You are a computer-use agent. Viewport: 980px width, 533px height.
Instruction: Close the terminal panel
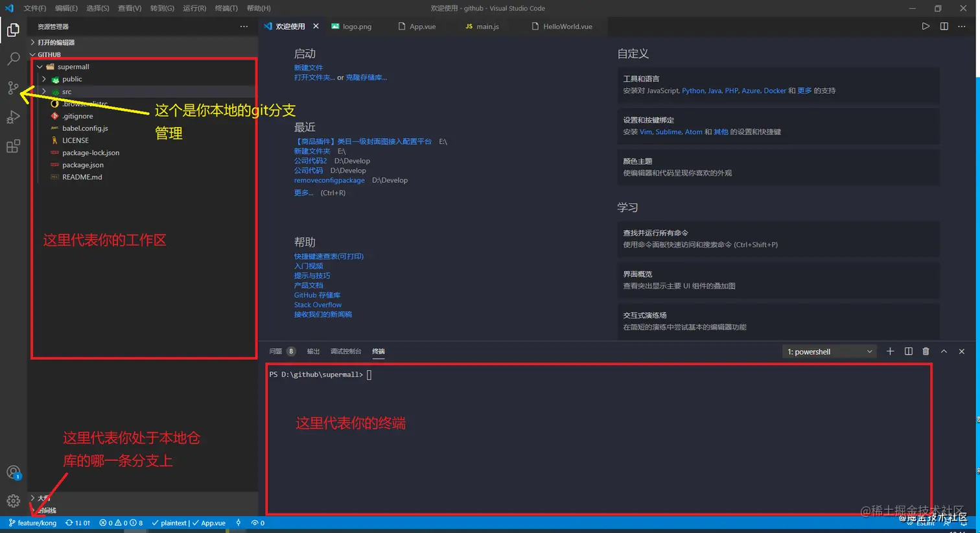[962, 351]
